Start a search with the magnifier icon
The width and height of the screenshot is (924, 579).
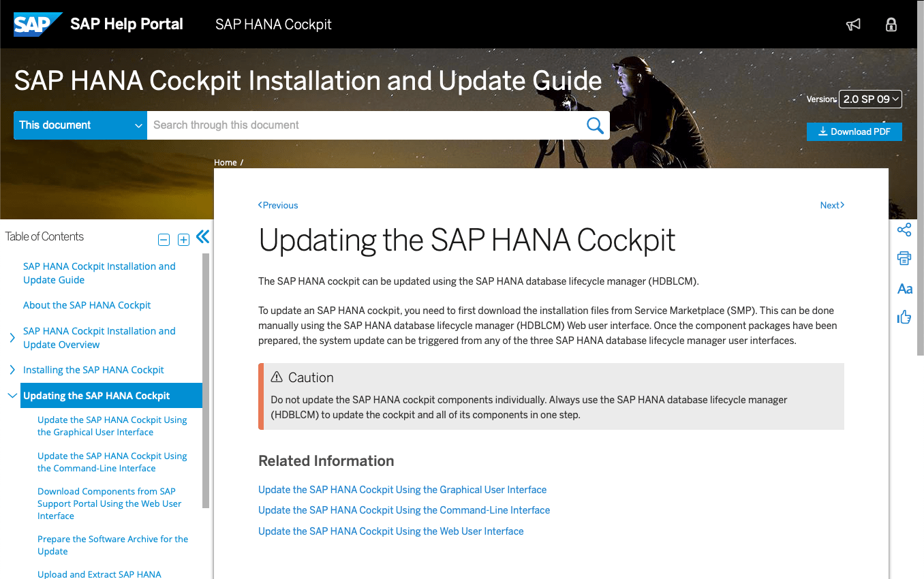(595, 125)
